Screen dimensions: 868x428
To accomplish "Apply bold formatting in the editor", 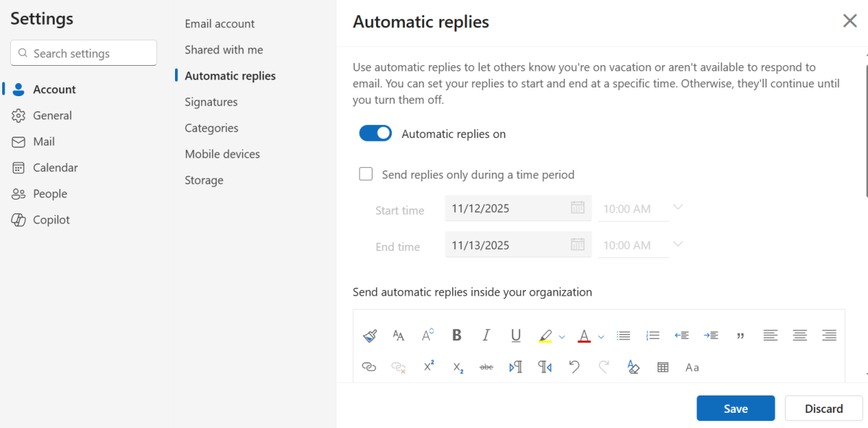I will click(456, 335).
